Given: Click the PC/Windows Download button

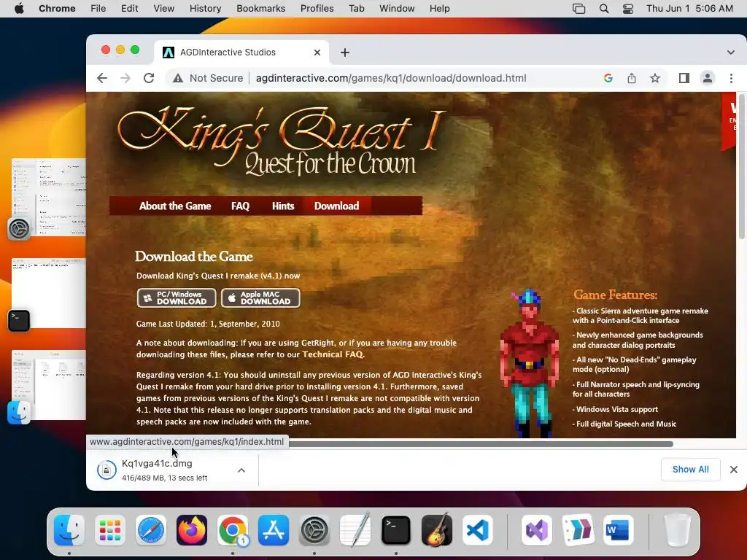Looking at the screenshot, I should 177,298.
